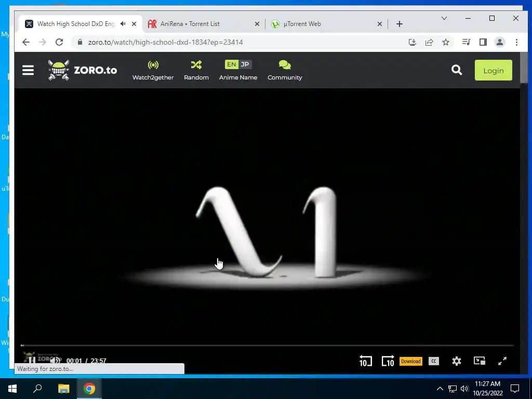Close the µTorrent Web tab
532x399 pixels.
click(380, 24)
